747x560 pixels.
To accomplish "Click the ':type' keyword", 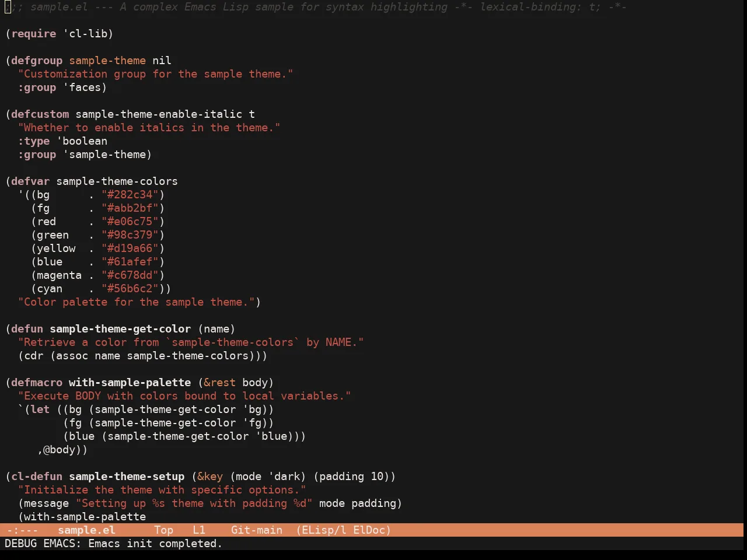I will coord(34,141).
